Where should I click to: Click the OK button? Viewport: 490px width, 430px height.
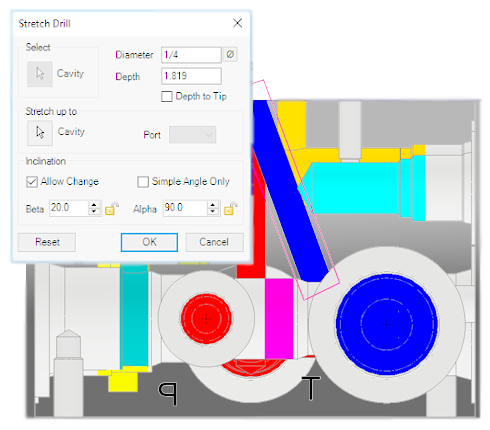pyautogui.click(x=149, y=242)
